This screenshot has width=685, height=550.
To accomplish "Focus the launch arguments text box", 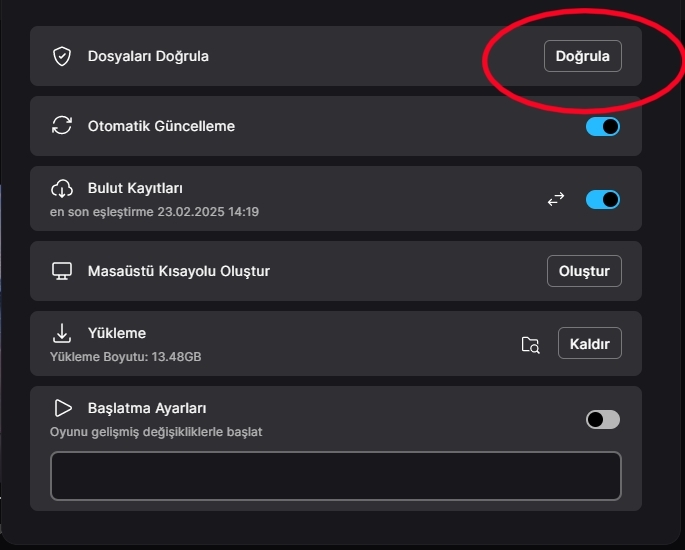I will pos(335,476).
